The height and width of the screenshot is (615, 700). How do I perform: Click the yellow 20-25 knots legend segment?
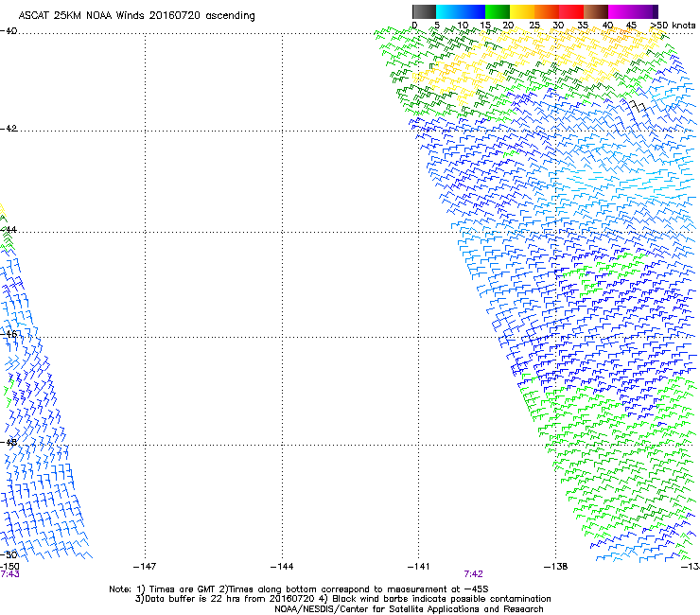coord(522,11)
